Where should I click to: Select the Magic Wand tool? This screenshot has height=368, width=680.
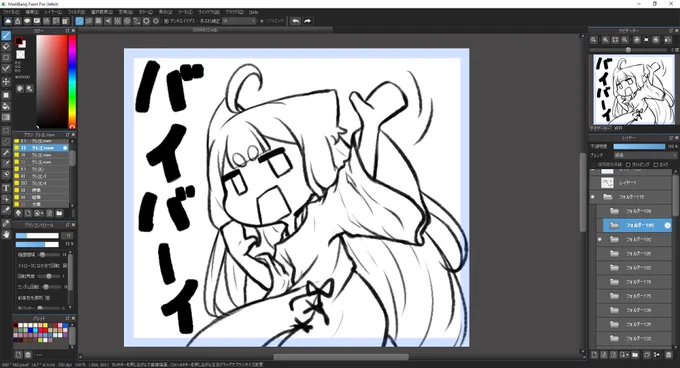point(6,153)
